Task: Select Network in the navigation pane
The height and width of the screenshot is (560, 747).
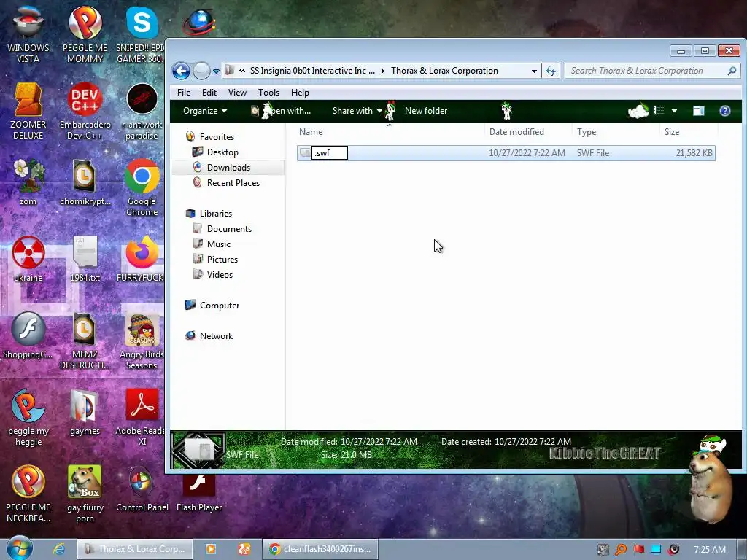Action: pos(216,335)
